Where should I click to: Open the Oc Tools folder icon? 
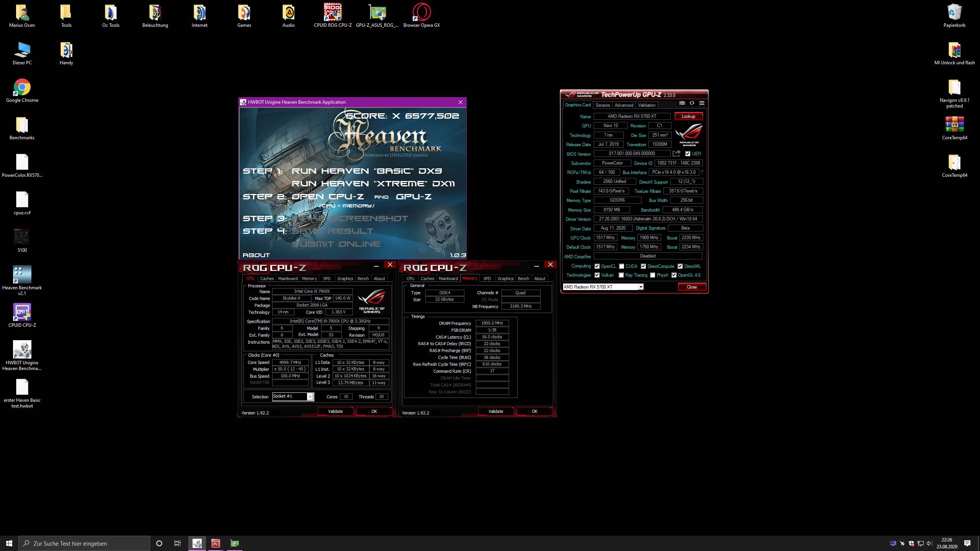[111, 13]
